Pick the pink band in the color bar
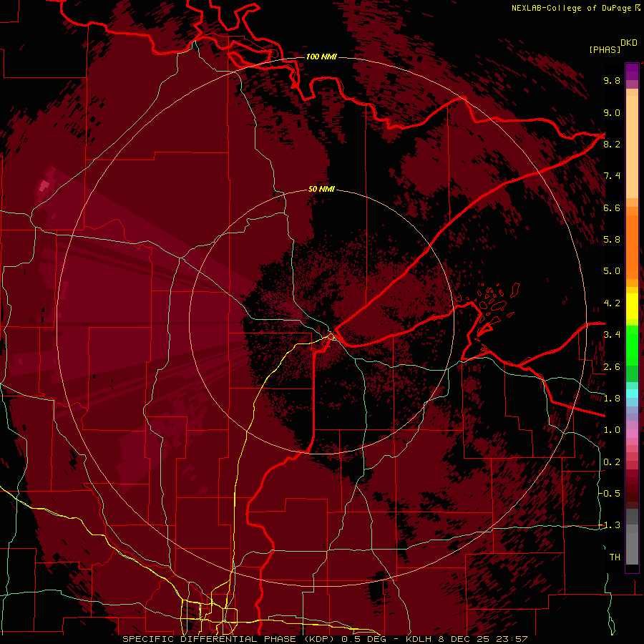The height and width of the screenshot is (644, 644). click(632, 434)
